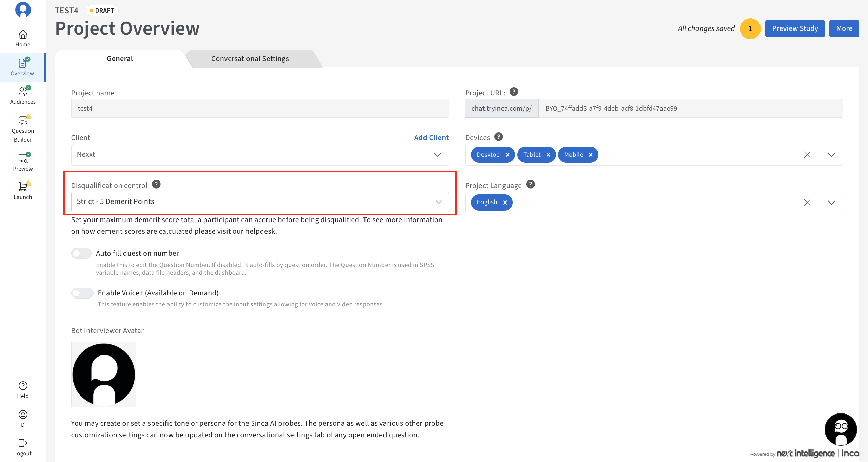Select the General tab
This screenshot has height=462, width=868.
tap(120, 59)
